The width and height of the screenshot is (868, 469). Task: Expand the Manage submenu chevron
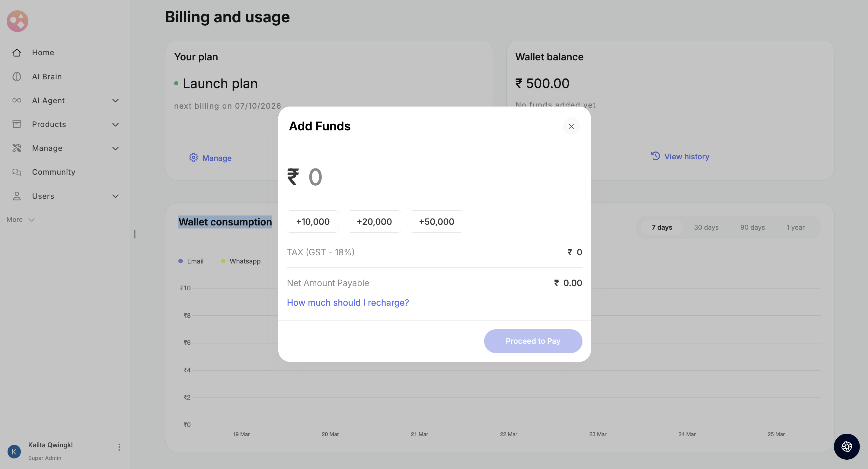[115, 148]
